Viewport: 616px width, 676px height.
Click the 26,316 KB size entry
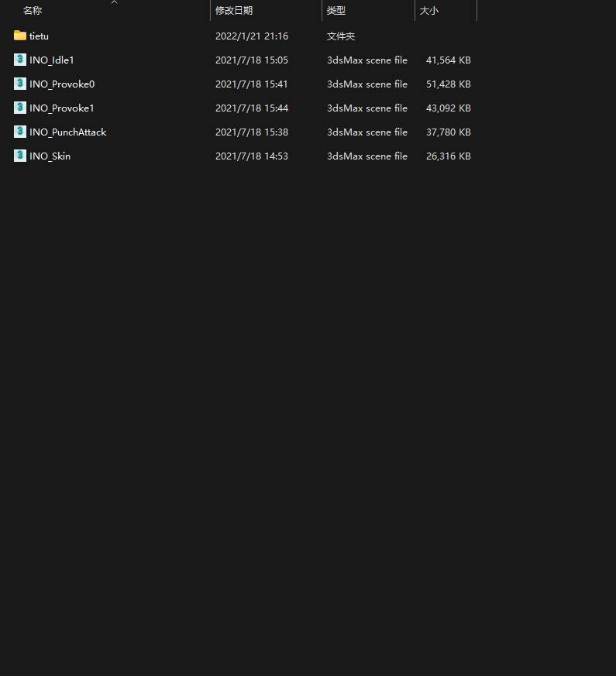pyautogui.click(x=448, y=156)
